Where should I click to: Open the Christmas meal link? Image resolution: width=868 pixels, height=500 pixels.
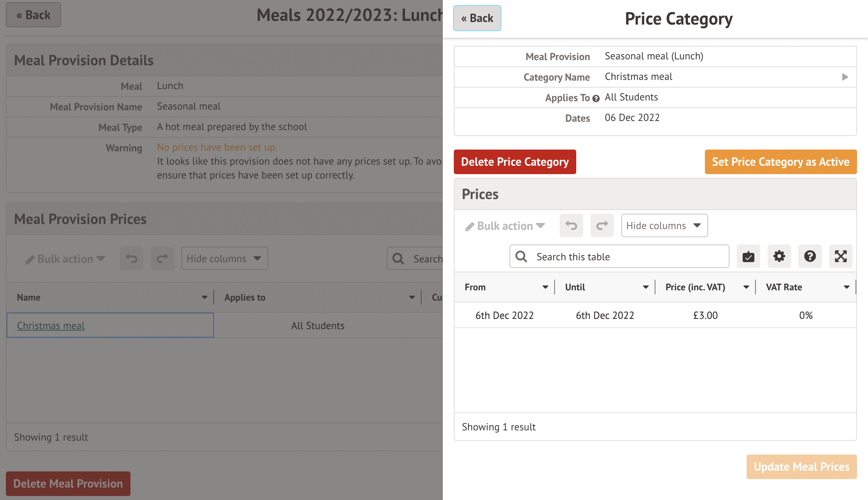click(51, 326)
